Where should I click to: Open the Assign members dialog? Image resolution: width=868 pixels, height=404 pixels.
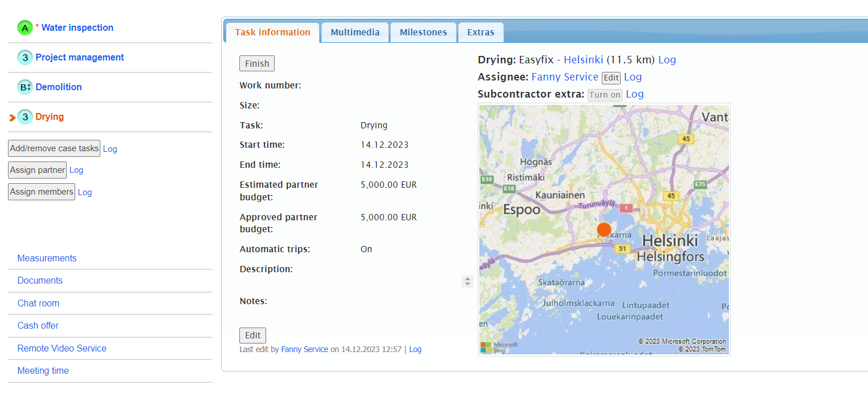click(x=42, y=192)
